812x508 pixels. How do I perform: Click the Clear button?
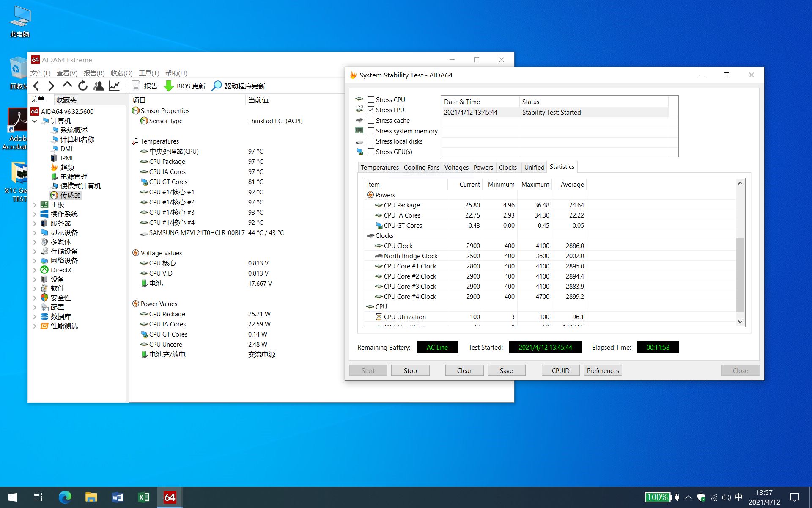tap(464, 370)
